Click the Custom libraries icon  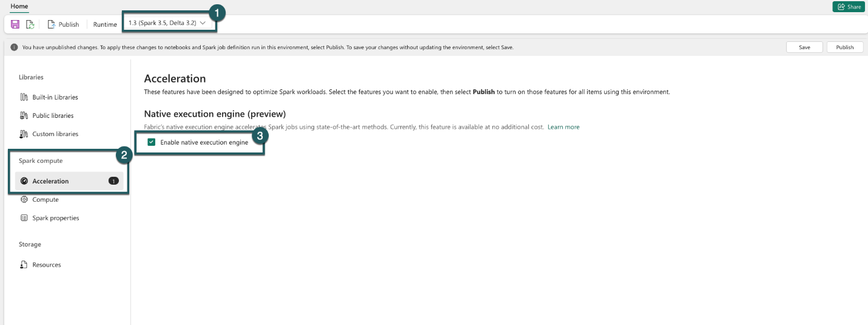24,134
